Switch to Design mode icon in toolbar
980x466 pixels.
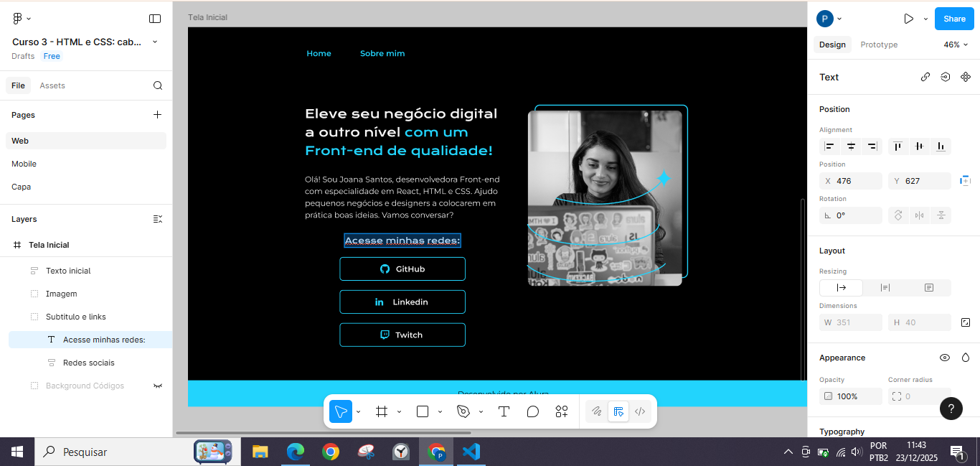click(618, 411)
